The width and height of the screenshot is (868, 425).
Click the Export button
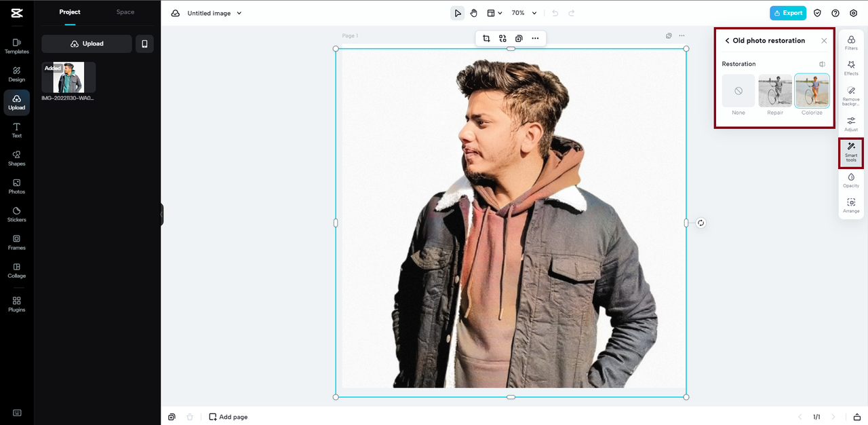tap(788, 13)
